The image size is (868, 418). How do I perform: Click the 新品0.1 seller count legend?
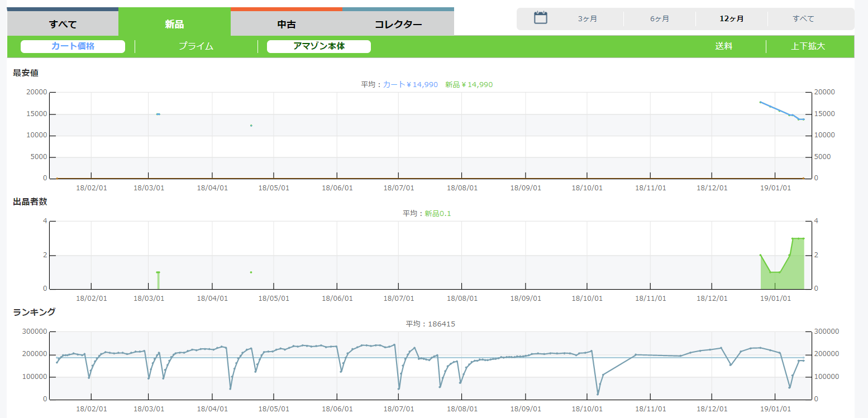(x=437, y=214)
